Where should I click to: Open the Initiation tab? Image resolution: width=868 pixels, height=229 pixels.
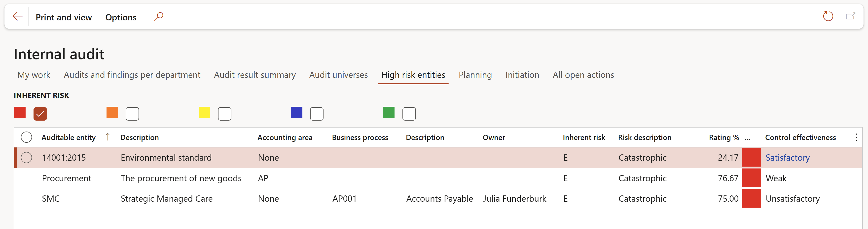coord(522,75)
